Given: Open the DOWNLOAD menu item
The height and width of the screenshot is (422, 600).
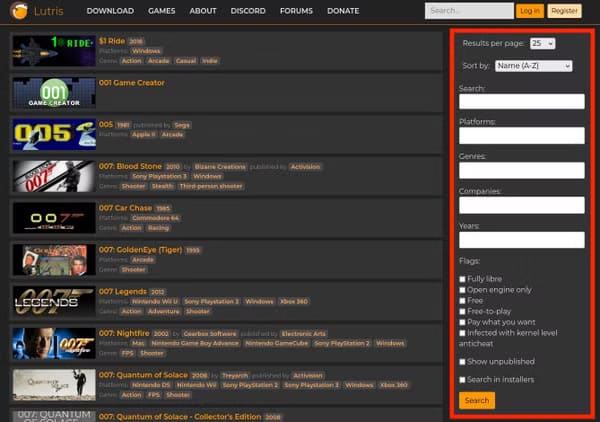Looking at the screenshot, I should [110, 11].
